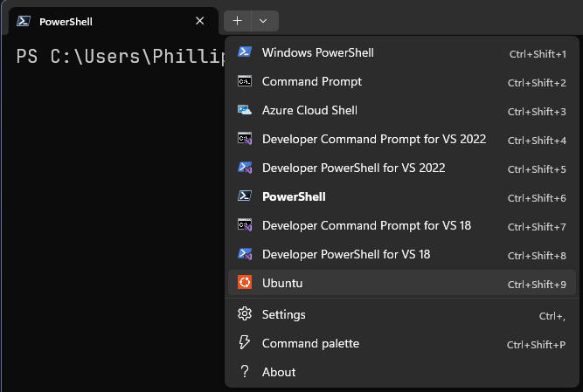
Task: Click the Command Prompt profile icon
Action: click(x=245, y=81)
